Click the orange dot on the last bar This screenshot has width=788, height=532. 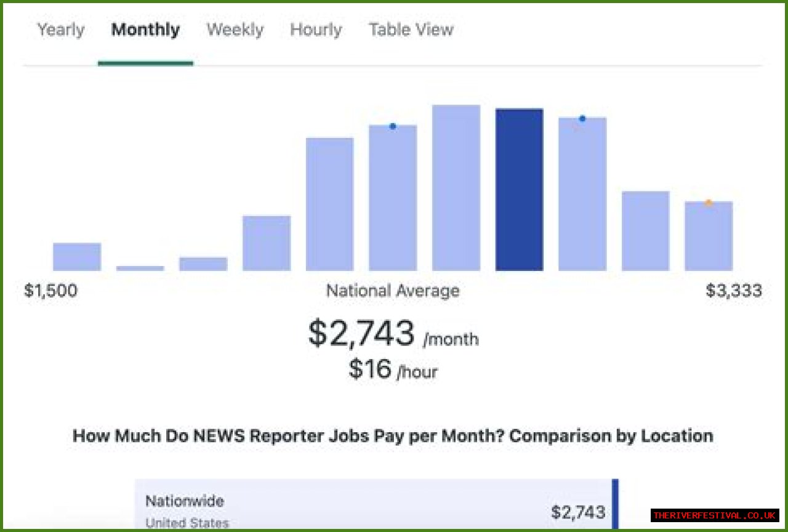point(709,203)
